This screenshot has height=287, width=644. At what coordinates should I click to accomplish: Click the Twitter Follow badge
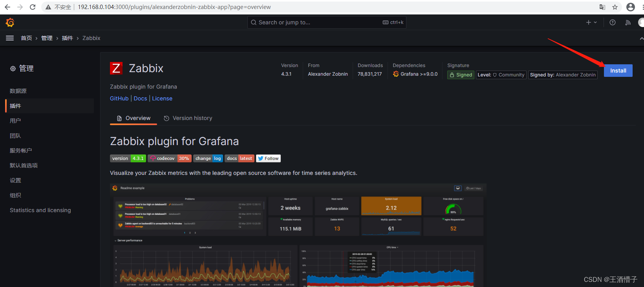(x=268, y=158)
